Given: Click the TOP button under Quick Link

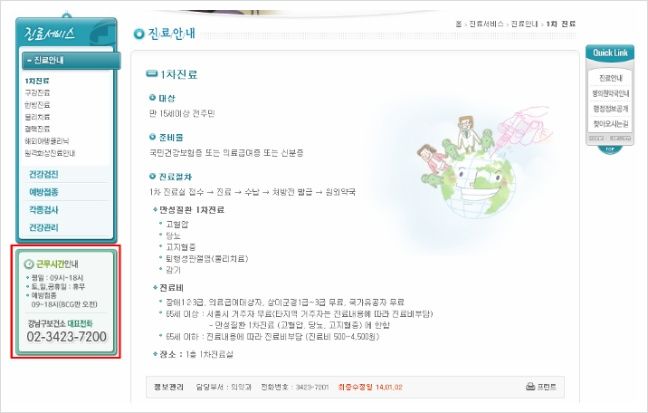Looking at the screenshot, I should (x=610, y=150).
